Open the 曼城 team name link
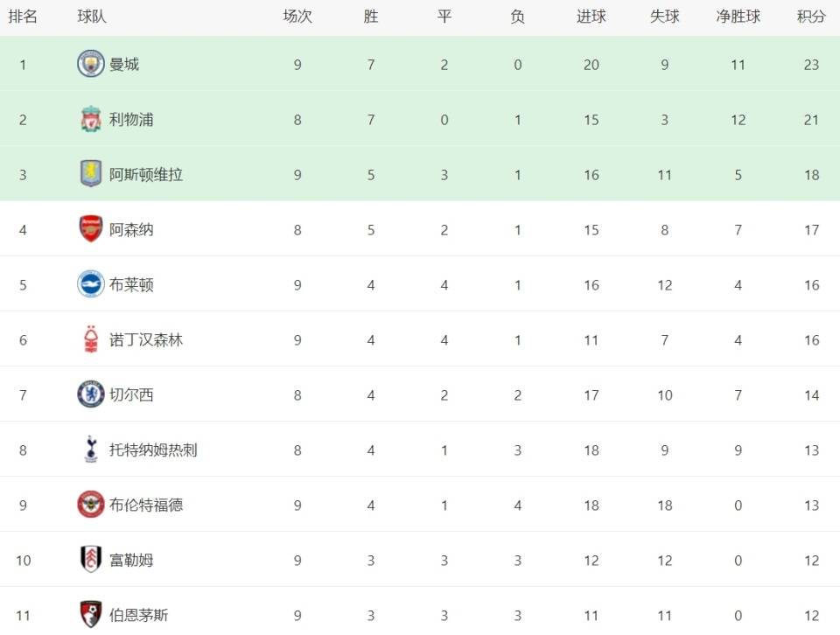840x635 pixels. (124, 65)
